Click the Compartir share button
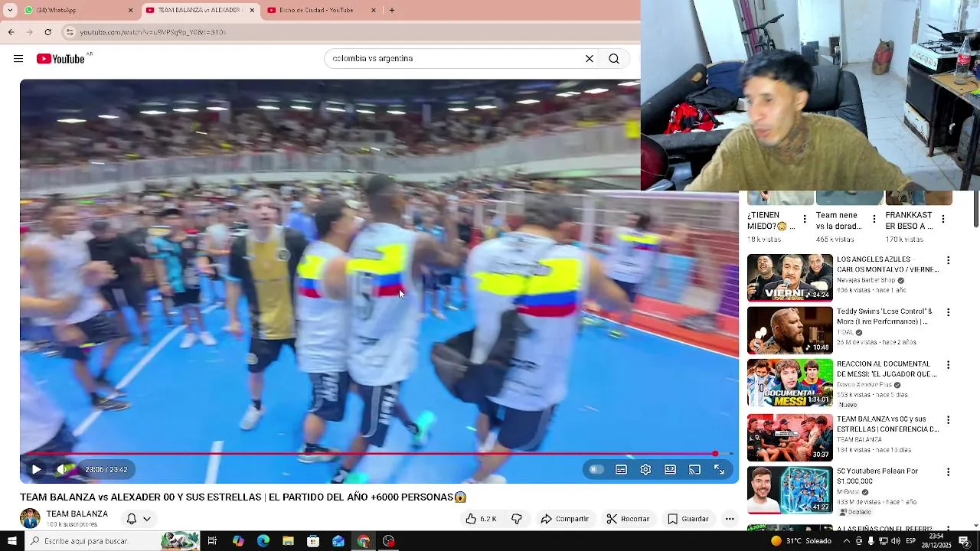Viewport: 980px width, 551px height. pos(564,519)
